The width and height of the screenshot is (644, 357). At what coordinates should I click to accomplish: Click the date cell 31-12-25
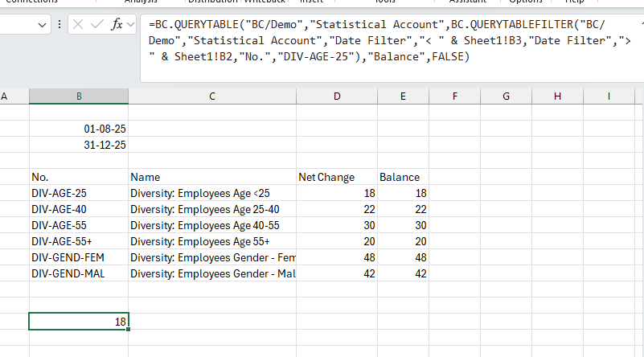pyautogui.click(x=79, y=145)
